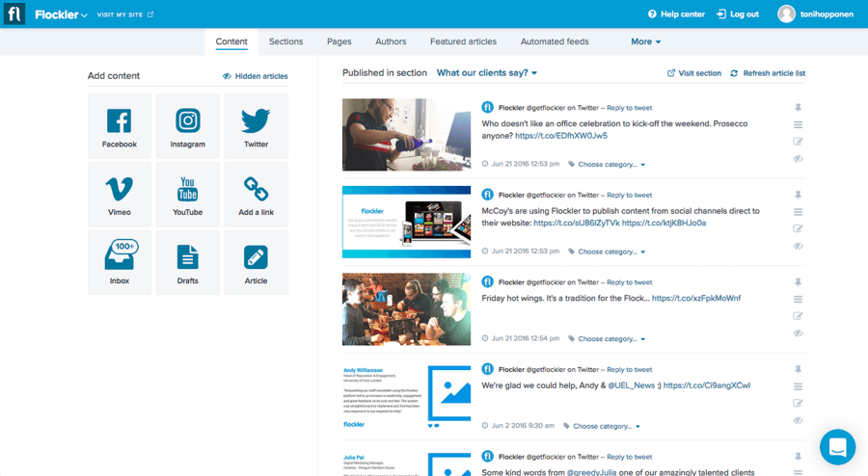Screen dimensions: 868x476
Task: Edit the Prosecco office celebration tweet
Action: (x=798, y=142)
